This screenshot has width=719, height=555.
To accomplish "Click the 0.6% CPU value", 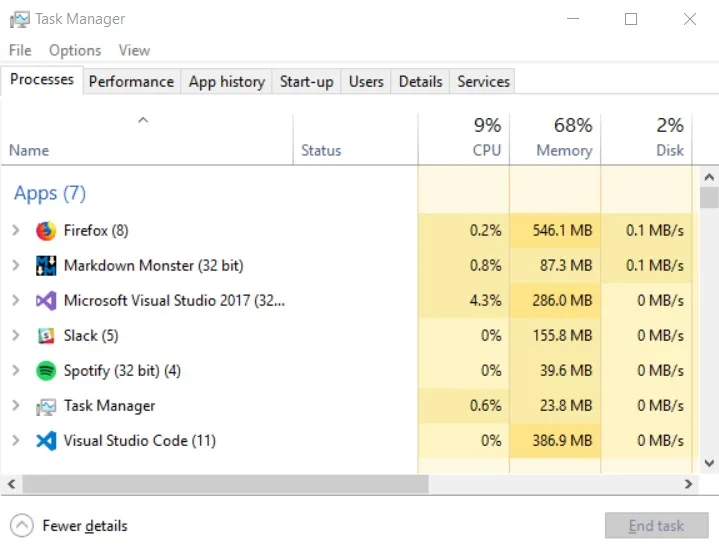I will (486, 405).
